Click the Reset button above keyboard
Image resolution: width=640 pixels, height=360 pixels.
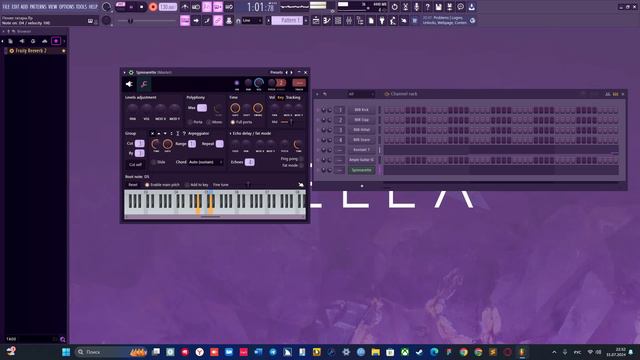(133, 185)
